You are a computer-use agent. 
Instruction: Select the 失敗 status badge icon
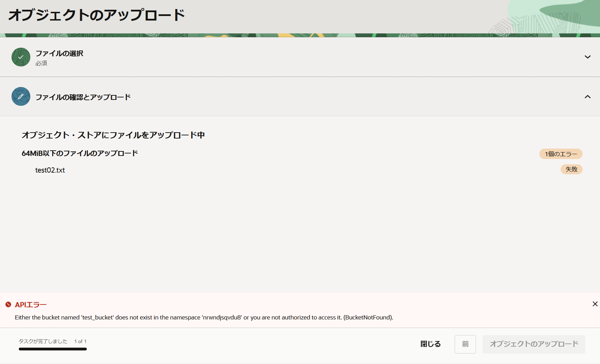click(x=571, y=169)
